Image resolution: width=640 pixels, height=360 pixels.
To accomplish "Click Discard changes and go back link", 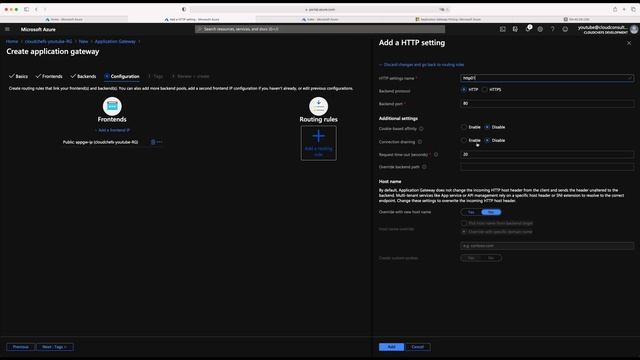I will pyautogui.click(x=422, y=65).
